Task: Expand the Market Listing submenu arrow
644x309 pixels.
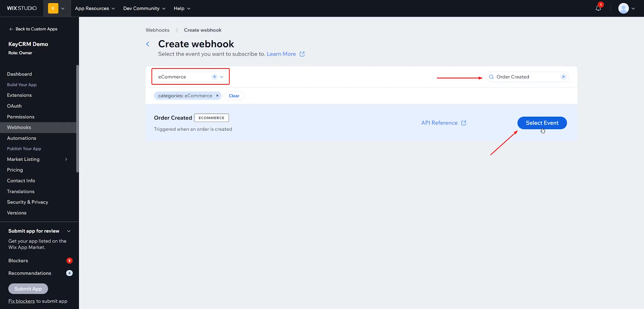Action: point(66,159)
